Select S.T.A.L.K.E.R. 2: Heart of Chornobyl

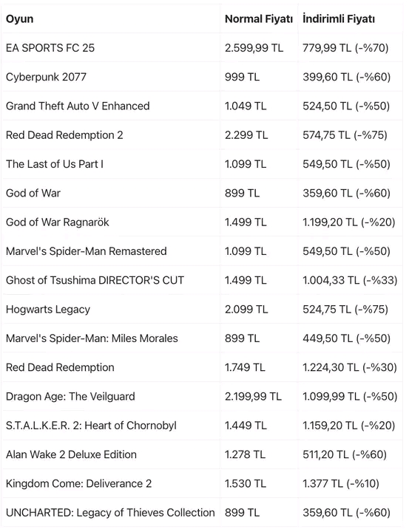[91, 426]
